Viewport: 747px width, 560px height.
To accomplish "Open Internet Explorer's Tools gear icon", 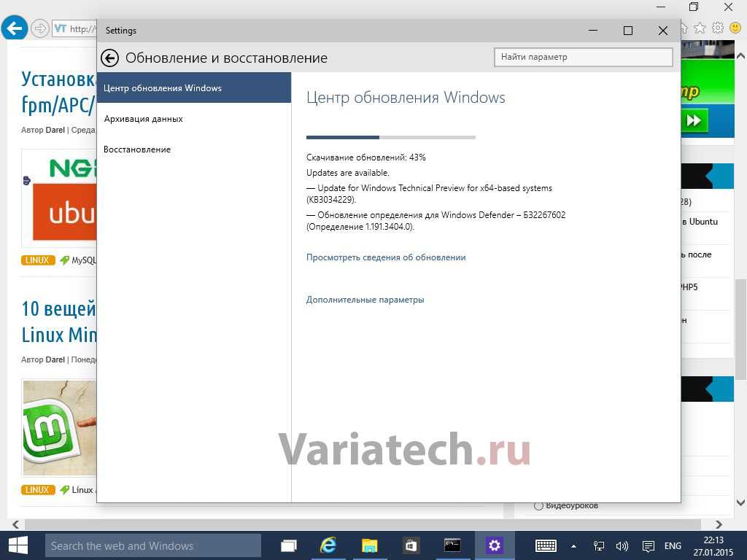I will pyautogui.click(x=718, y=28).
